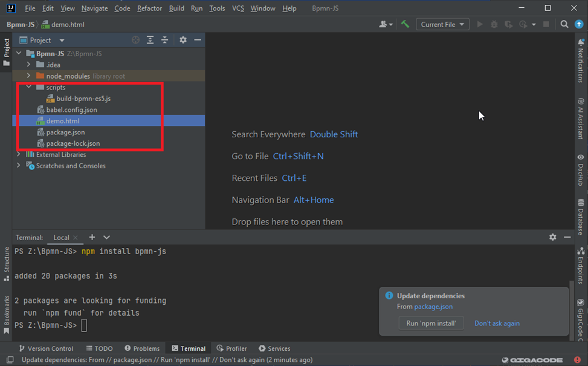588x366 pixels.
Task: Open Search Everywhere magnifier icon
Action: coord(564,24)
